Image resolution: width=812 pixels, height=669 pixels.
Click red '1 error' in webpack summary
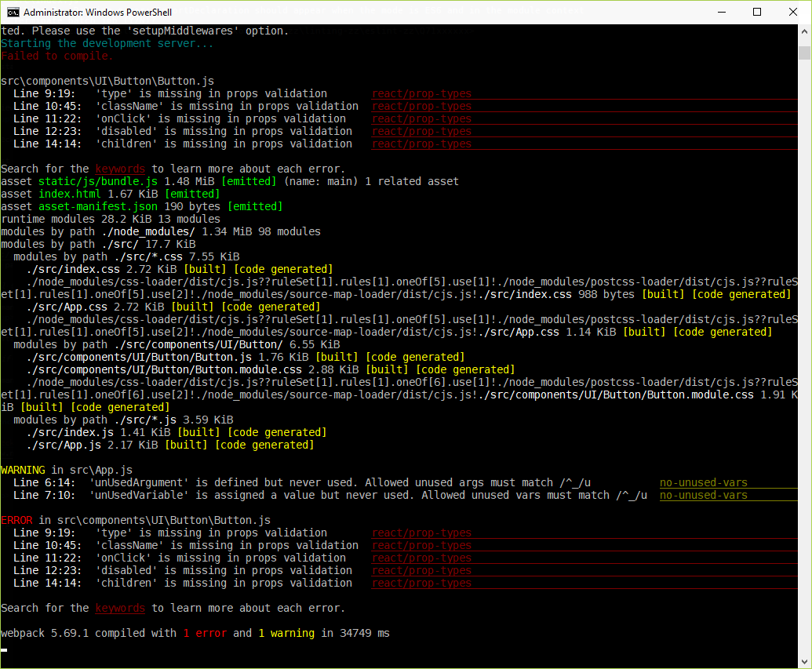pyautogui.click(x=205, y=633)
